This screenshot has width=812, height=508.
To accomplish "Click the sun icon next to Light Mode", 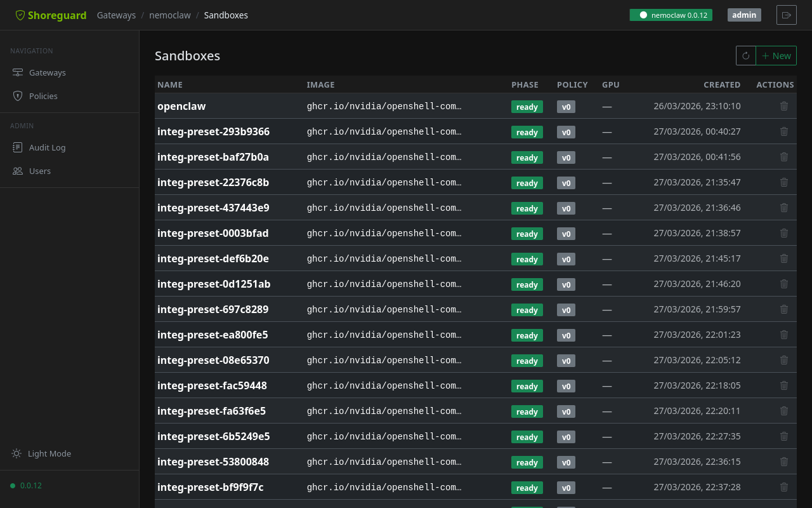I will click(16, 453).
